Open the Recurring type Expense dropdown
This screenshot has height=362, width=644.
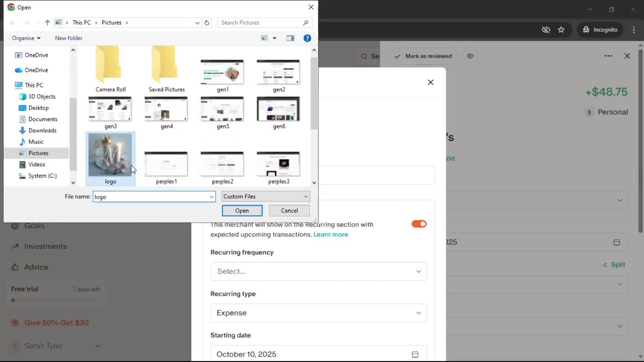(318, 313)
